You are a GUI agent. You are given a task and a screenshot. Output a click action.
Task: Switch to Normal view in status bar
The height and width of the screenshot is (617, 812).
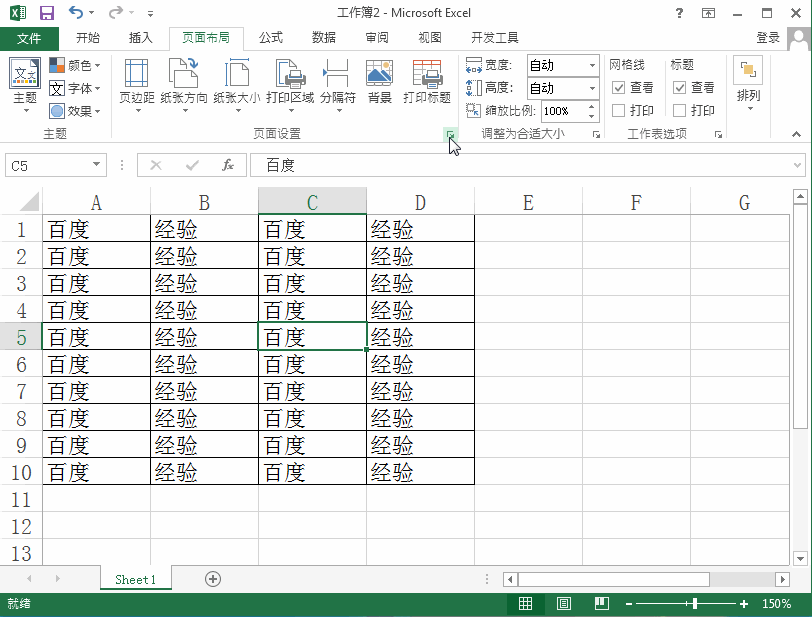tap(525, 604)
